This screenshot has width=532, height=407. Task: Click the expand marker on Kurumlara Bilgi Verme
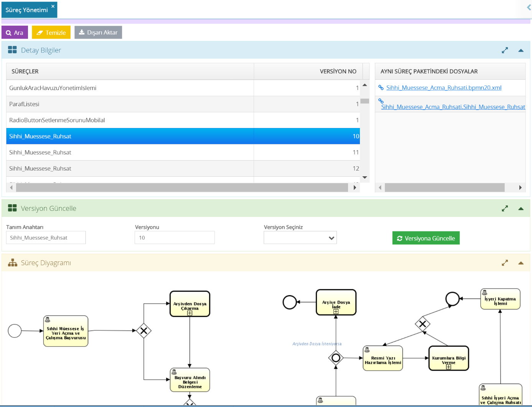tap(448, 367)
